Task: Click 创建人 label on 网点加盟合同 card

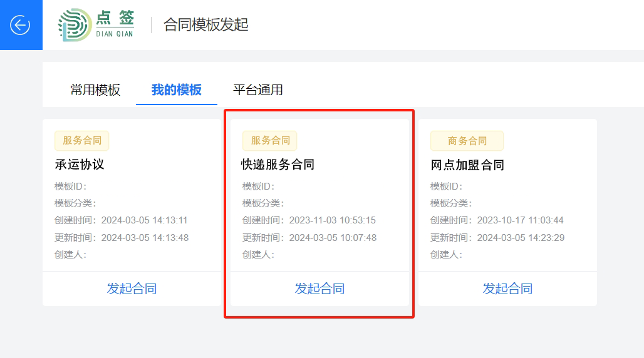Action: (x=447, y=255)
